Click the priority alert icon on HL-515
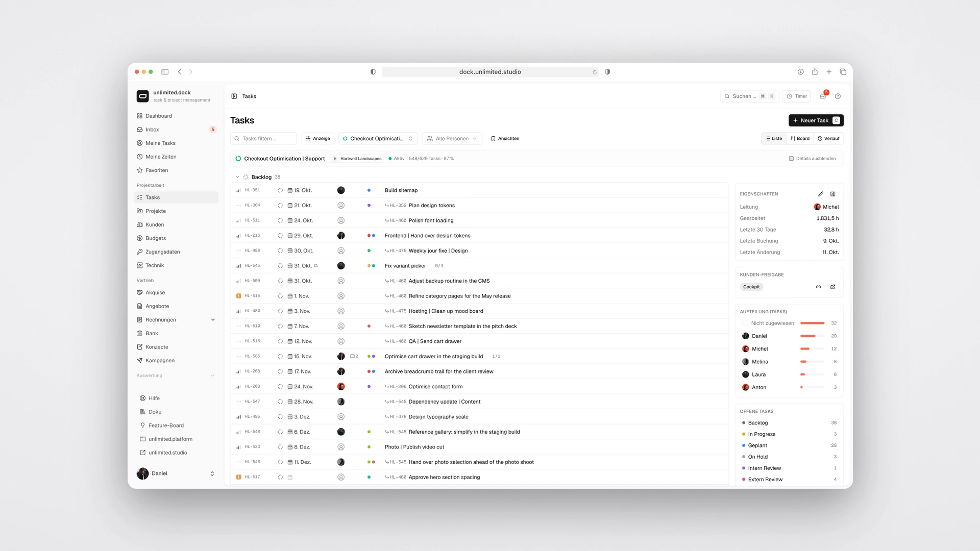Viewport: 980px width, 551px height. [x=238, y=296]
